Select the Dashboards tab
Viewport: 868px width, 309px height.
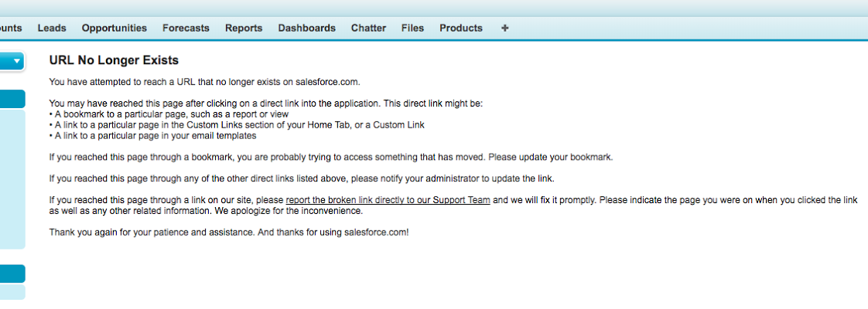click(x=306, y=28)
